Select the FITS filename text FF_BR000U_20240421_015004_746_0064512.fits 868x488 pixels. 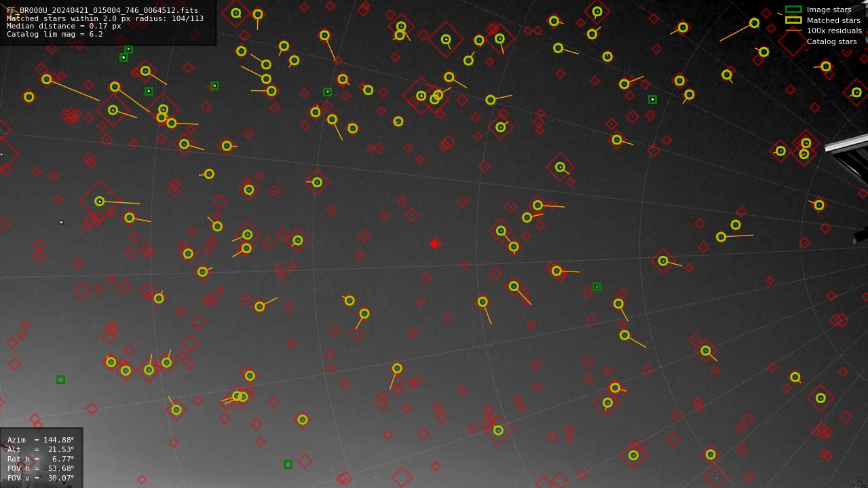[102, 11]
